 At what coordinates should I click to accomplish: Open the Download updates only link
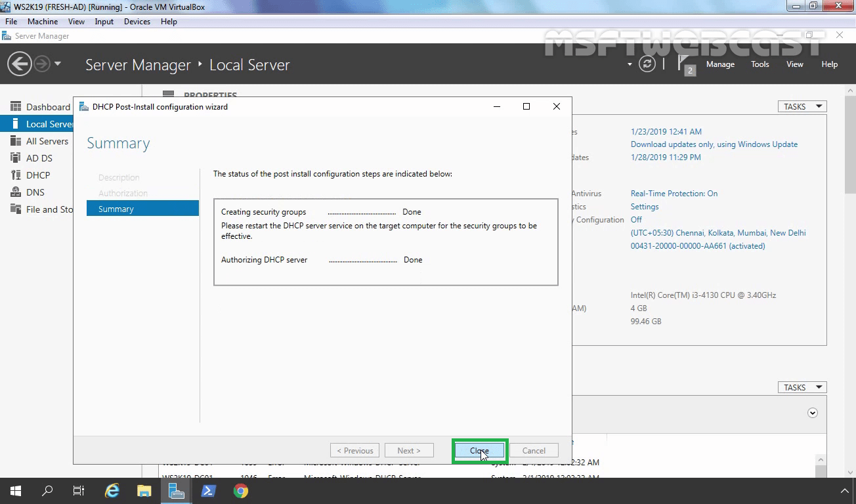click(714, 144)
